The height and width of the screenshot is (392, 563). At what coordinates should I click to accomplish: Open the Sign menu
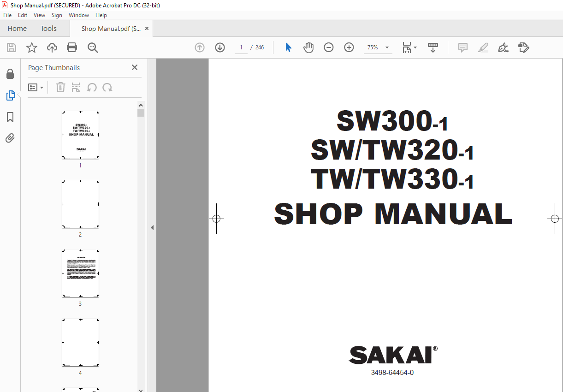click(x=57, y=15)
